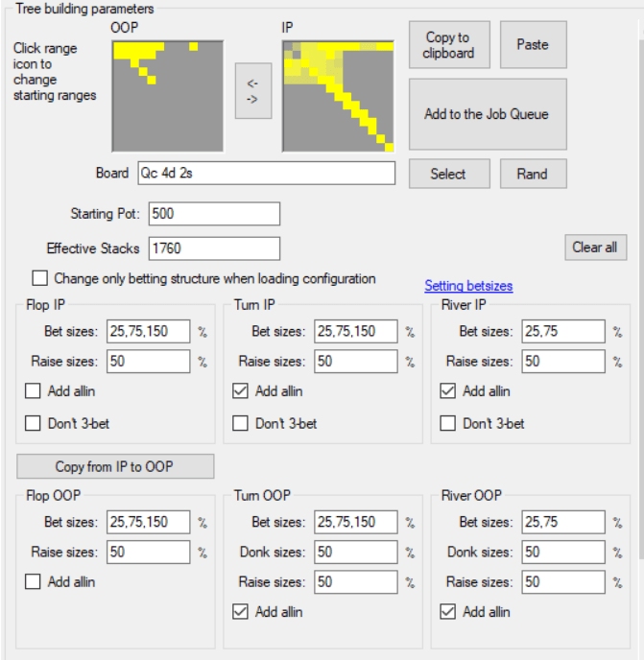Open the Setting betsizes link
This screenshot has height=660, width=644.
click(468, 286)
